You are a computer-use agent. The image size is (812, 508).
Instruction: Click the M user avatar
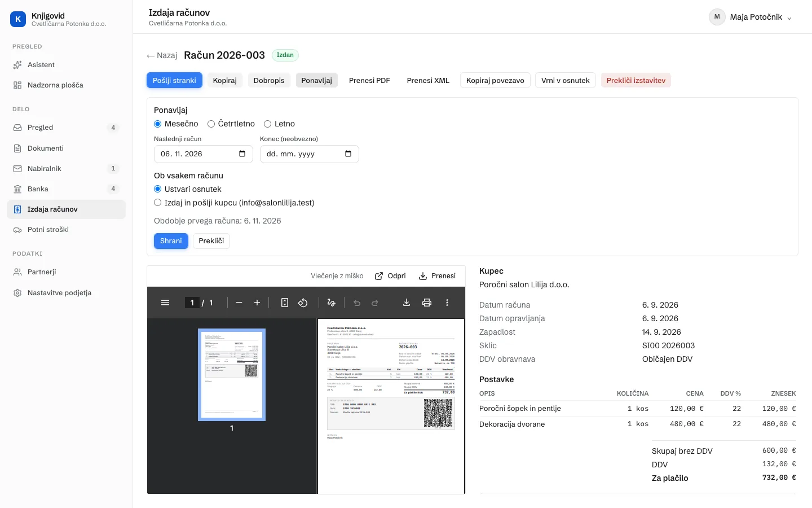pyautogui.click(x=717, y=17)
